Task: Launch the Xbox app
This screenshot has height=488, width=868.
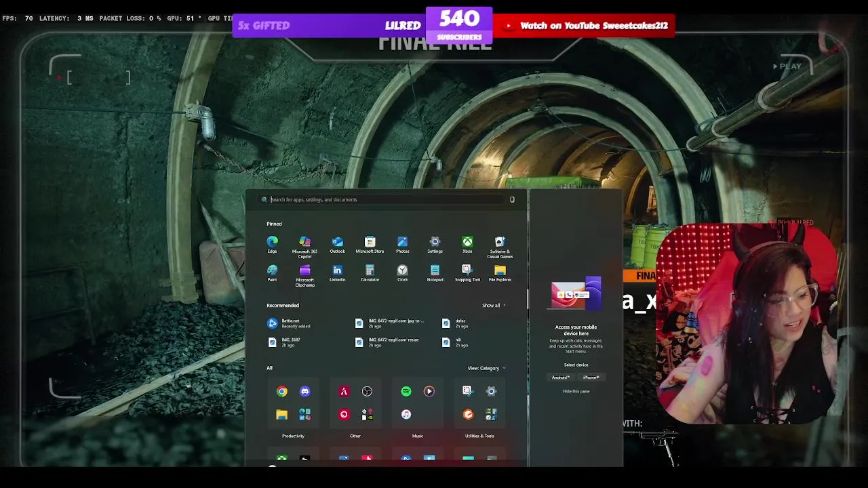Action: pos(467,245)
